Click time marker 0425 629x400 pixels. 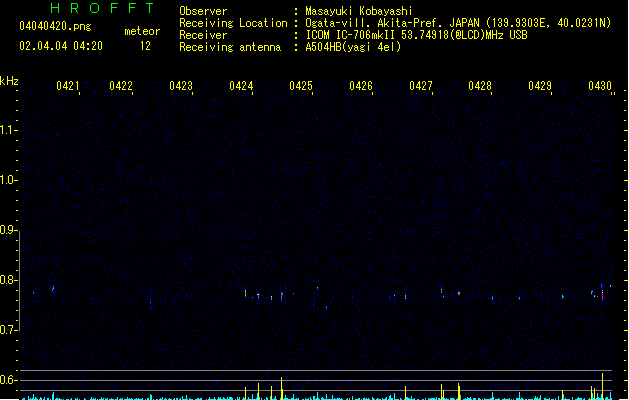(301, 86)
